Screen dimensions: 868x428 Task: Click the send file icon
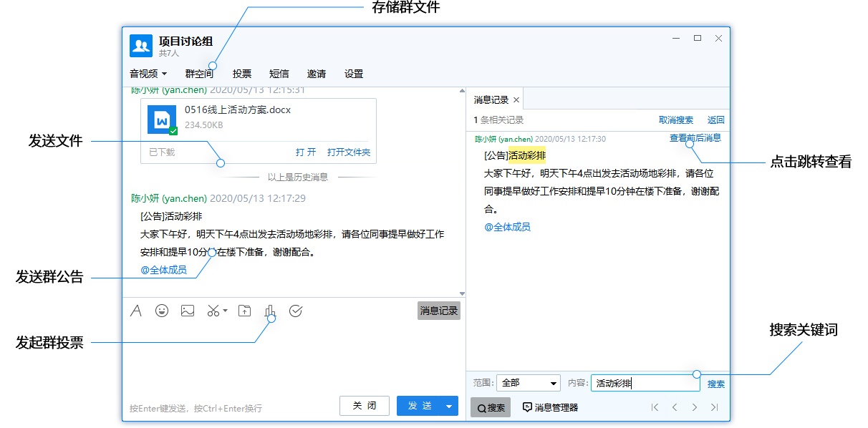(x=243, y=311)
